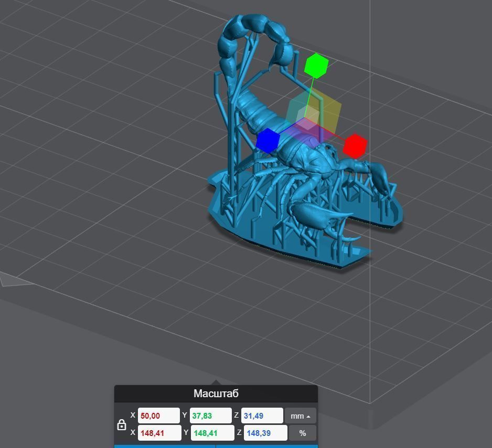
Task: Toggle the uniform scale lock icon
Action: click(x=122, y=425)
